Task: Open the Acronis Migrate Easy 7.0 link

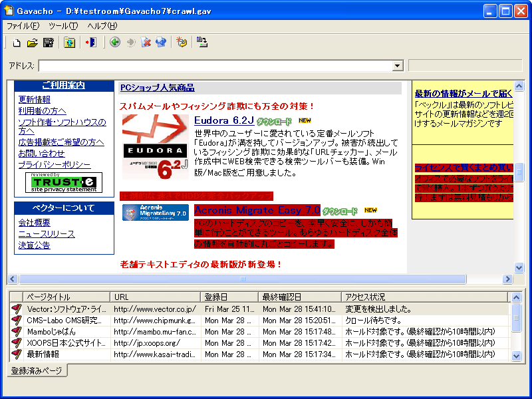Action: [257, 210]
